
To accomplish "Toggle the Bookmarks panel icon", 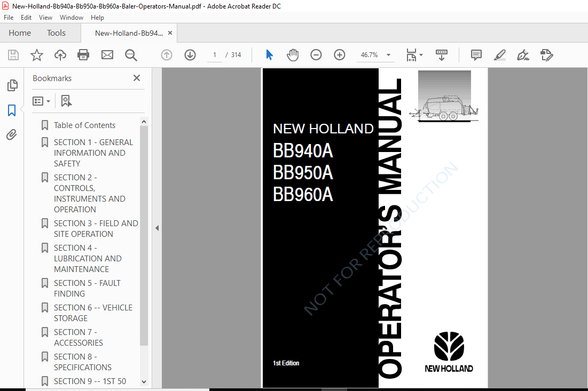I will [12, 110].
